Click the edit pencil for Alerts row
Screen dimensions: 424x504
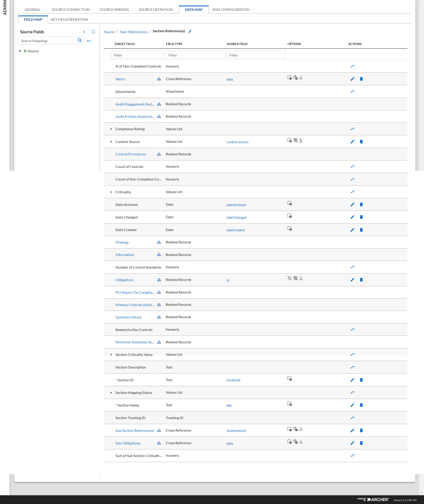coord(352,79)
